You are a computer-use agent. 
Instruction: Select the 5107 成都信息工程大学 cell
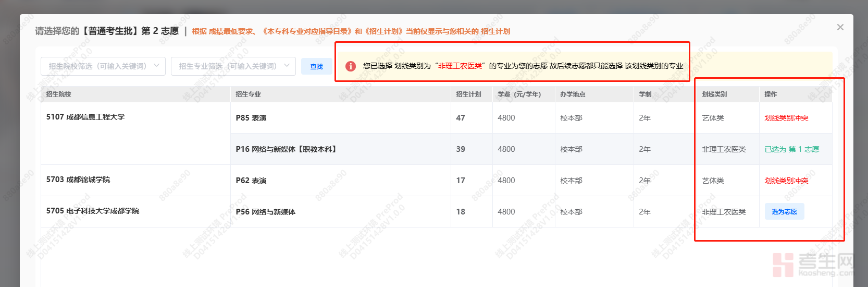click(85, 117)
